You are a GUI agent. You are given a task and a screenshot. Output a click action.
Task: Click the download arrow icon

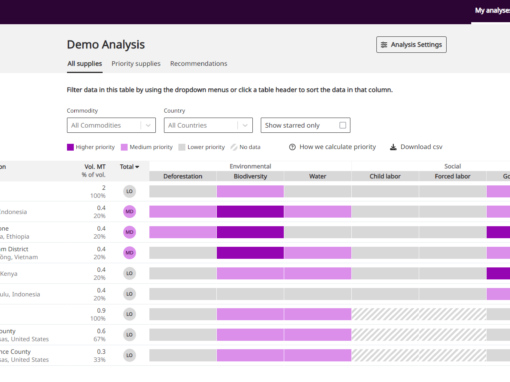[x=393, y=147]
